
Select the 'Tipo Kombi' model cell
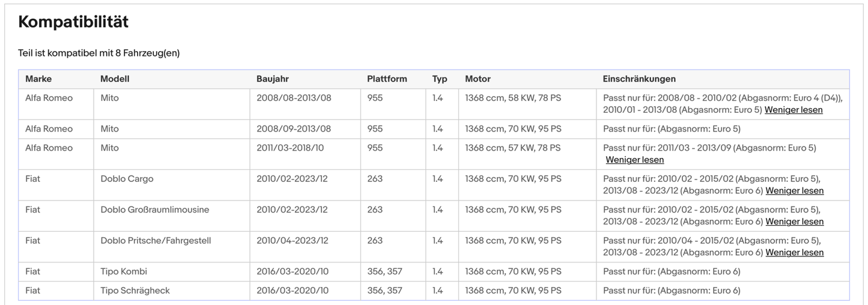[124, 271]
